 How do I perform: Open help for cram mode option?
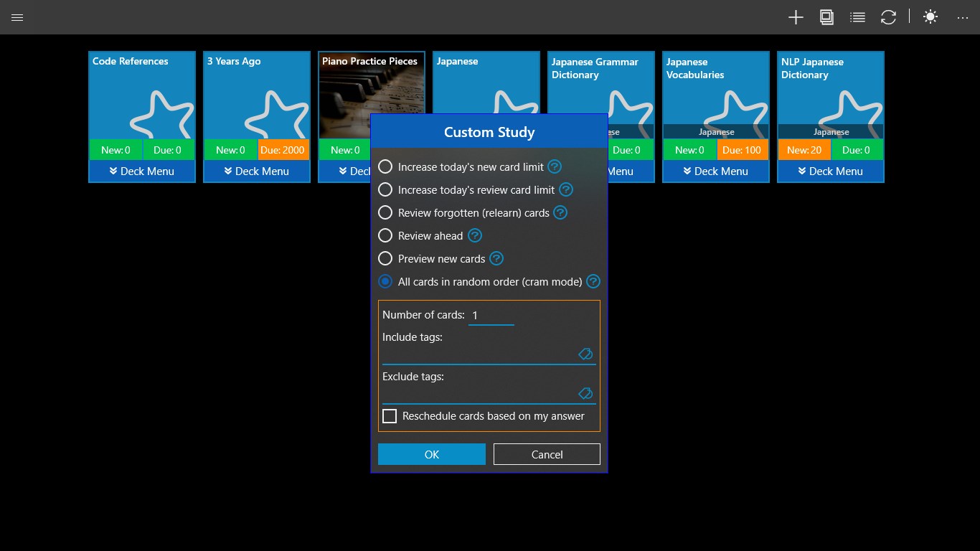[x=593, y=281]
